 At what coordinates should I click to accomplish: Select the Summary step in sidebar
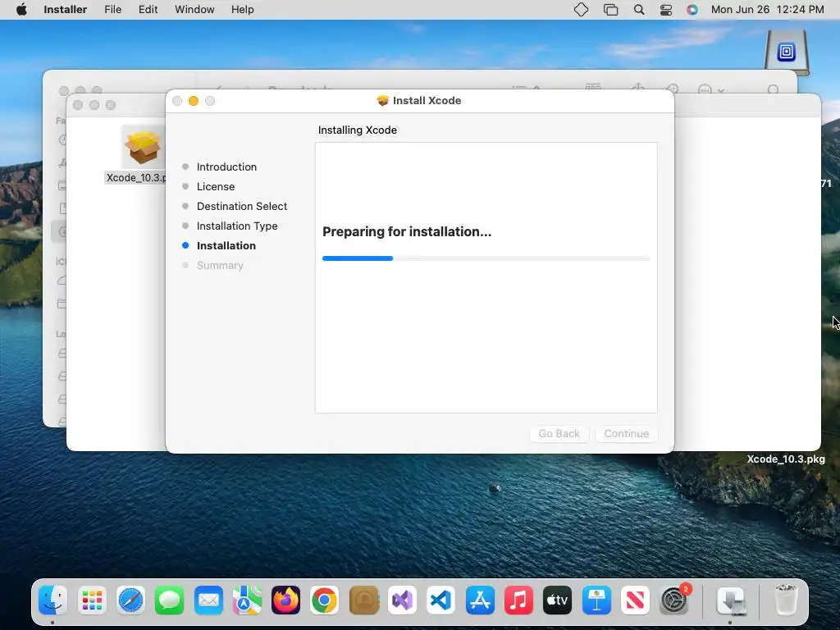coord(220,265)
